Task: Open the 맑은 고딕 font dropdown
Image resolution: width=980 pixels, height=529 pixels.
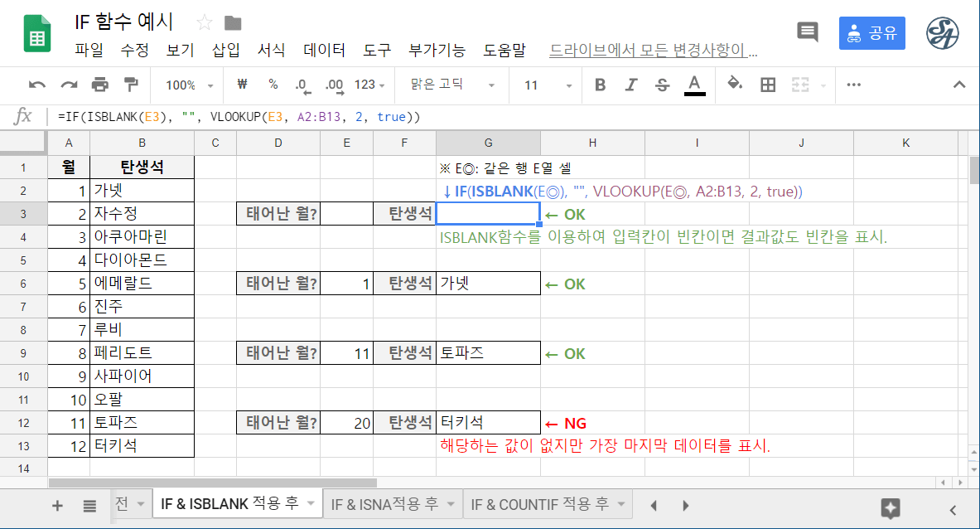Action: 452,85
